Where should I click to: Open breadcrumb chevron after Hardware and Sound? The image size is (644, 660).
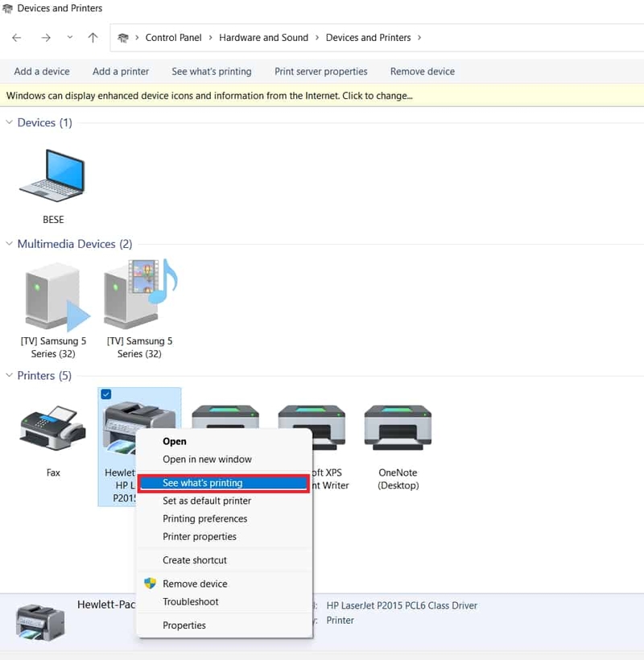[x=317, y=38]
